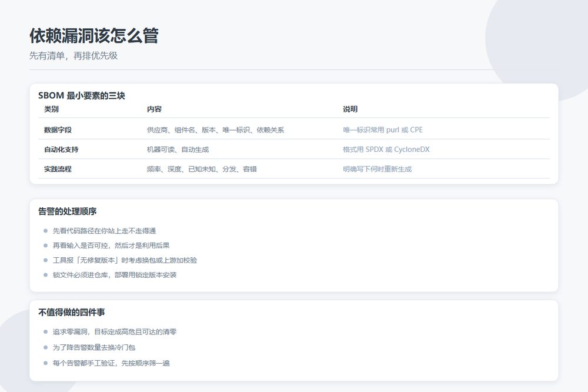This screenshot has height=392, width=588.
Task: Click the heading 告警的处理顺序
Action: click(68, 211)
